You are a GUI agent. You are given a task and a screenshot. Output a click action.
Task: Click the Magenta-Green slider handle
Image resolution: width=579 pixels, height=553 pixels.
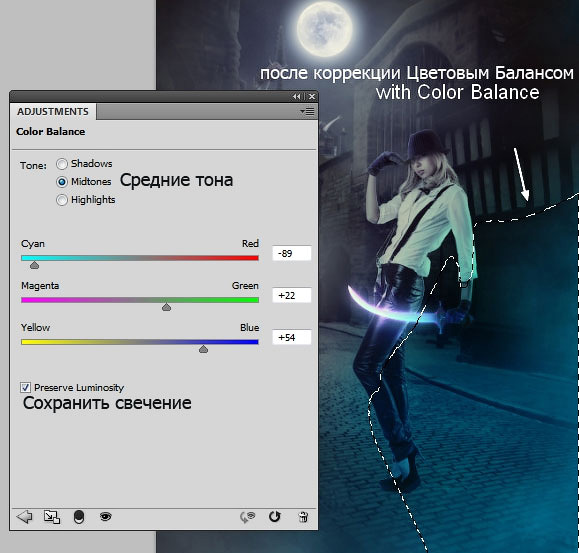167,307
